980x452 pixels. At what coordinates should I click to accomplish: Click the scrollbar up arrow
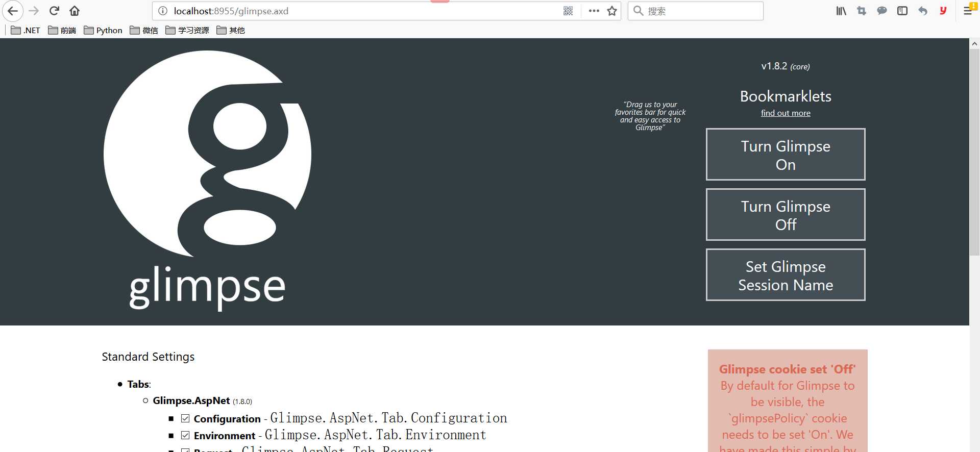974,44
